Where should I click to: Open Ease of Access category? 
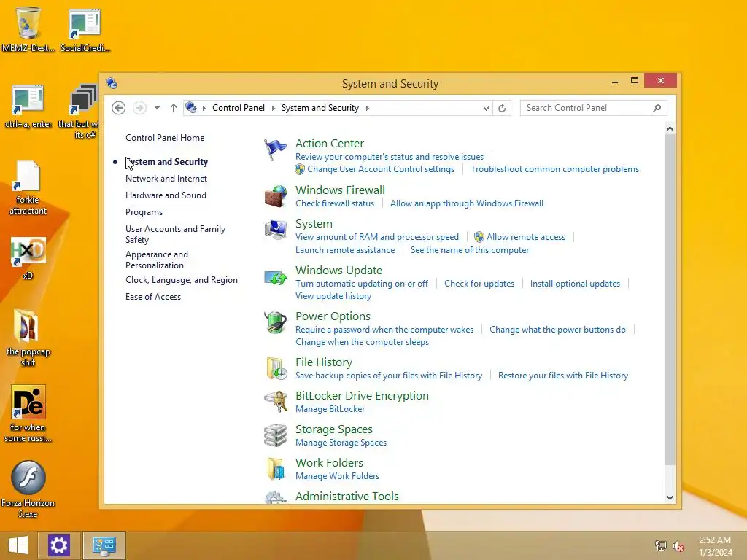click(153, 297)
